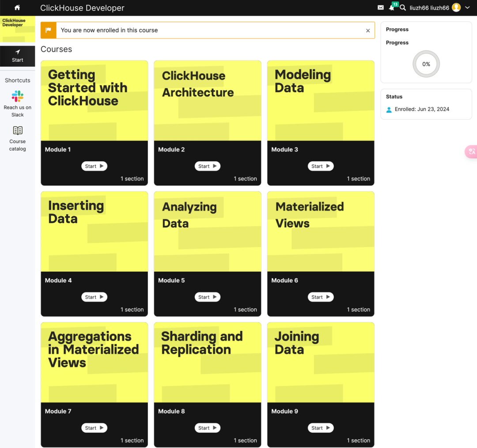Start Module 6 Materialized Views
Screen dimensions: 477x448
click(321, 297)
